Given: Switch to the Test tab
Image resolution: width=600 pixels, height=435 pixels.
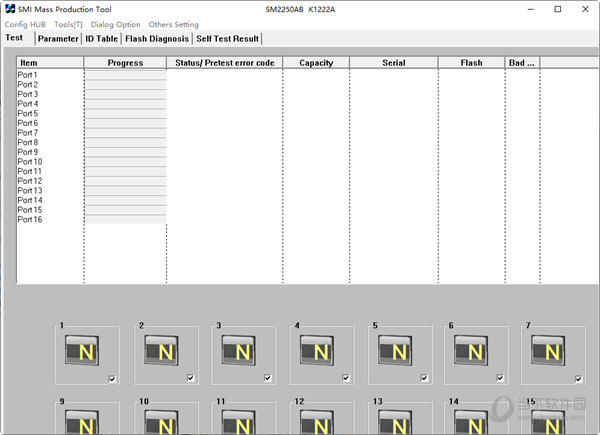Looking at the screenshot, I should (x=14, y=38).
